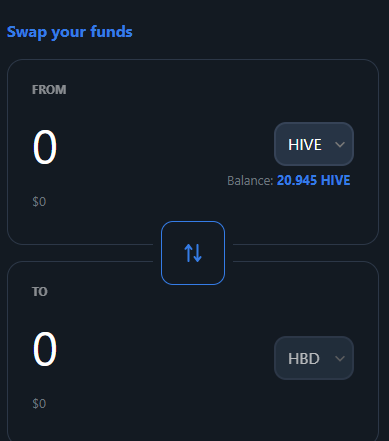The height and width of the screenshot is (441, 389).
Task: Click the up arrow in swap icon
Action: [x=188, y=253]
